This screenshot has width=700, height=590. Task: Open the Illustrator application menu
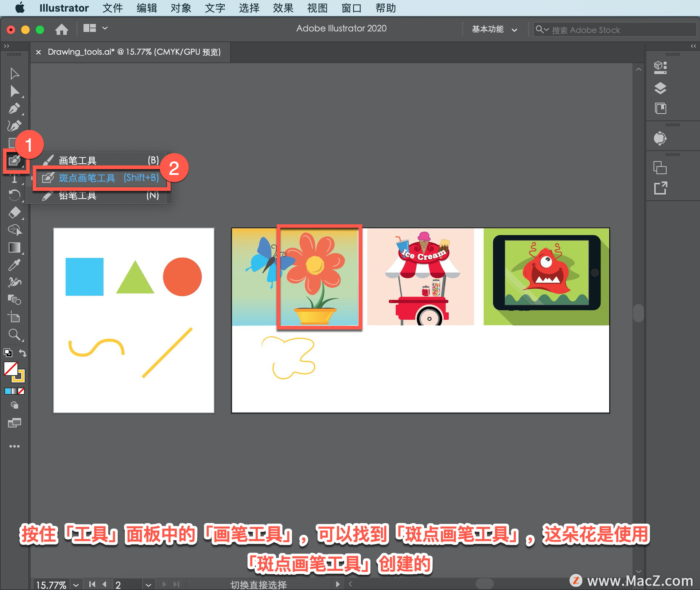tap(64, 8)
